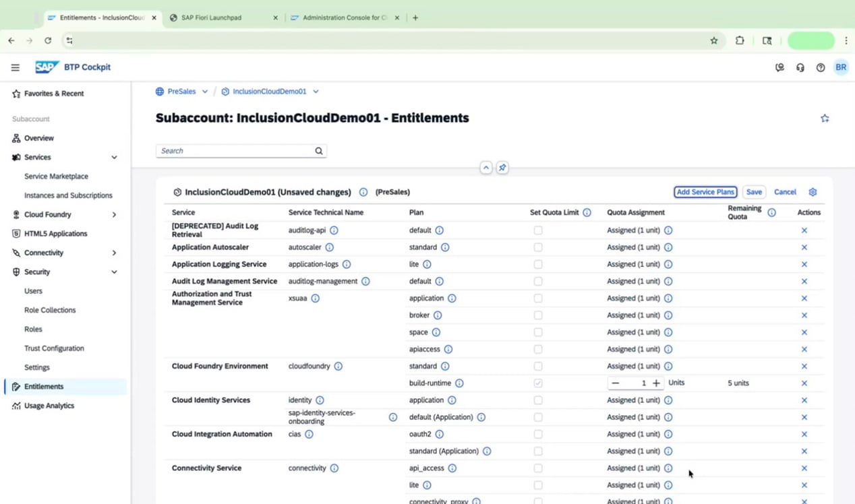Increase build-runtime quota with plus button
The width and height of the screenshot is (855, 504).
[656, 383]
